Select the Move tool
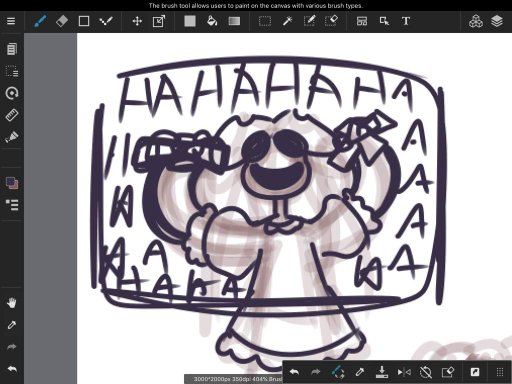Image resolution: width=512 pixels, height=384 pixels. (x=137, y=21)
